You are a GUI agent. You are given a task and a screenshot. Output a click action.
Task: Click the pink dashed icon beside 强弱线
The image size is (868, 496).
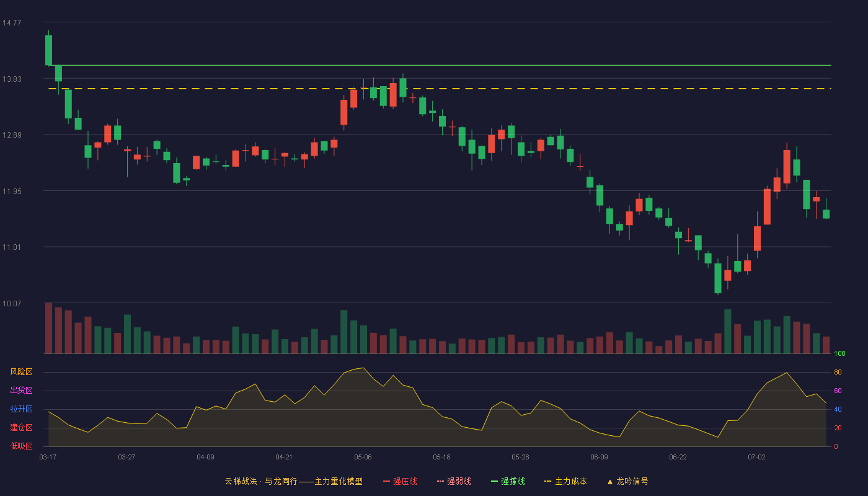(440, 482)
